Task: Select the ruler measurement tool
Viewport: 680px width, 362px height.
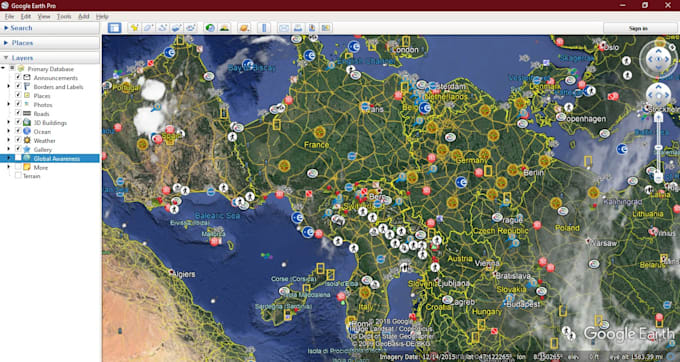Action: [x=264, y=28]
